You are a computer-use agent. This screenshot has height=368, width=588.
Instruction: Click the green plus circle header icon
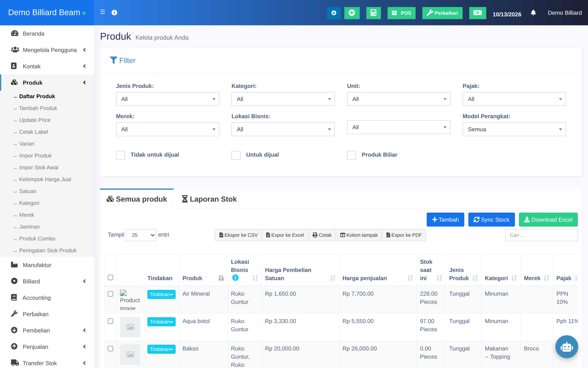pos(352,13)
